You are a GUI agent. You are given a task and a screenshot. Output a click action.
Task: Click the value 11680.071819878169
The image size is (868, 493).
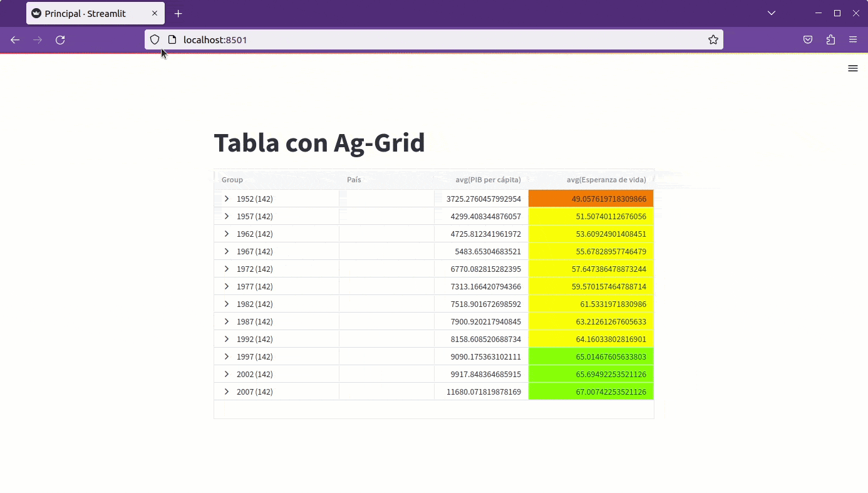point(483,392)
